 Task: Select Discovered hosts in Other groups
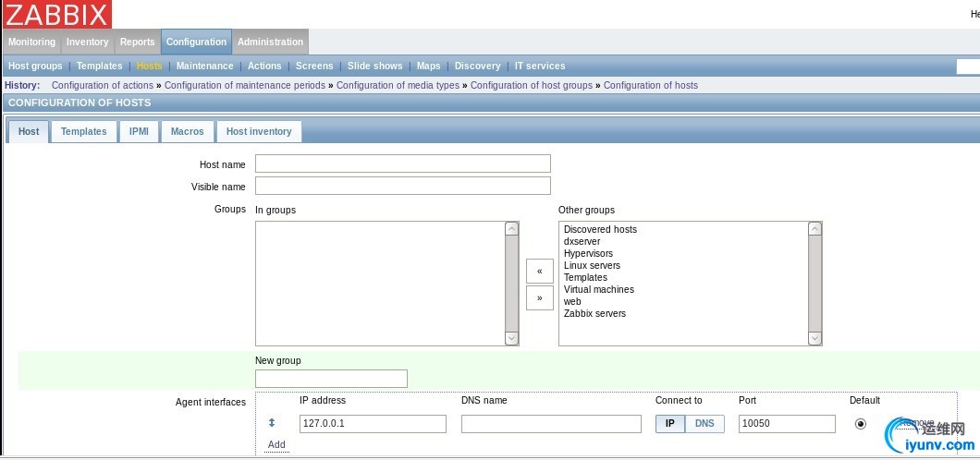tap(600, 230)
